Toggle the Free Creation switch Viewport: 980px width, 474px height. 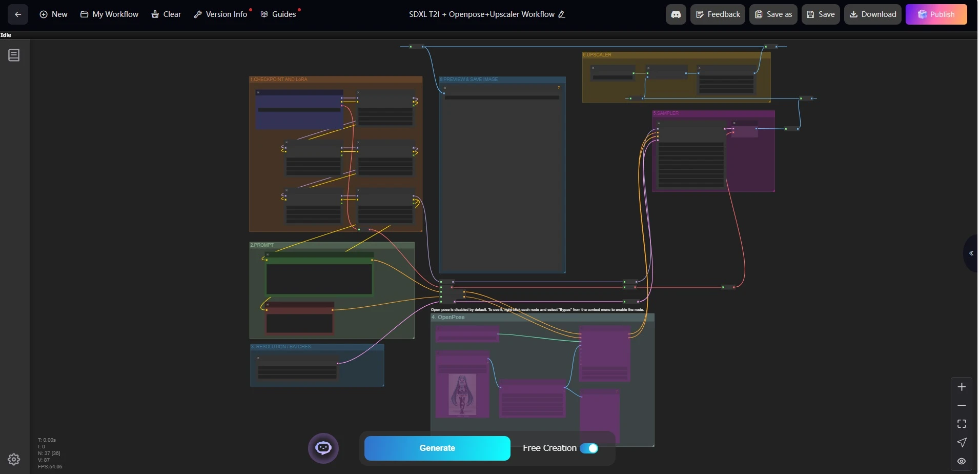(x=589, y=448)
